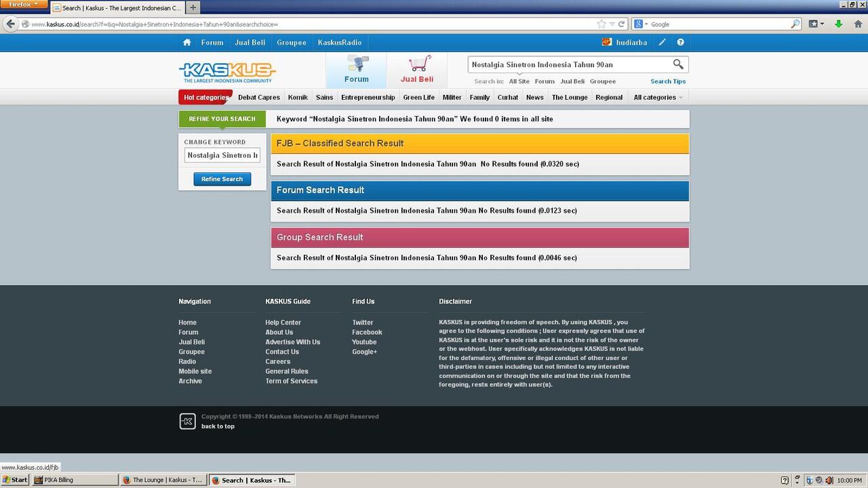Open the Entrepreneurship category
868x488 pixels.
tap(368, 98)
